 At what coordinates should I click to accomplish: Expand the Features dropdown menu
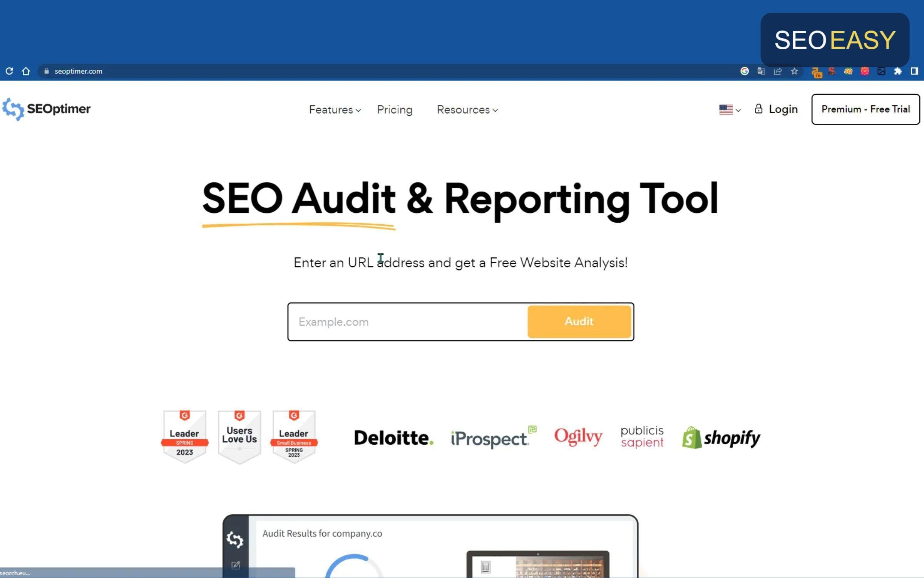(335, 110)
